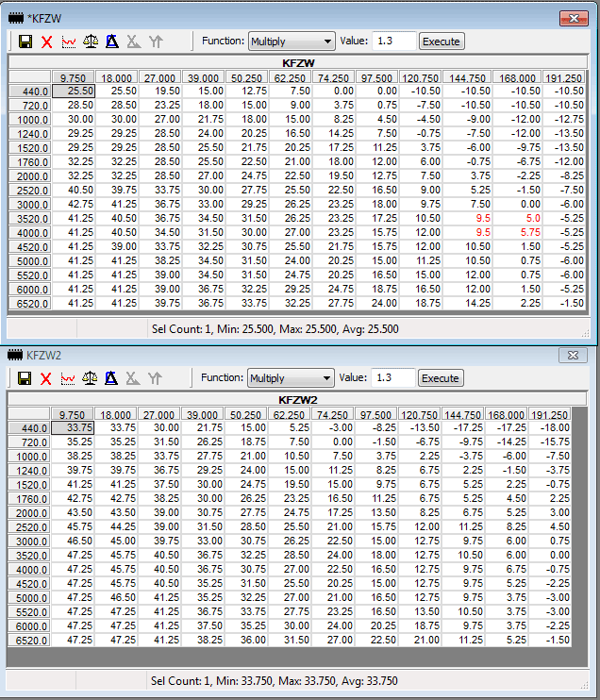Image resolution: width=600 pixels, height=700 pixels.
Task: Click the X axis icon in KFZW toolbar
Action: 133,42
